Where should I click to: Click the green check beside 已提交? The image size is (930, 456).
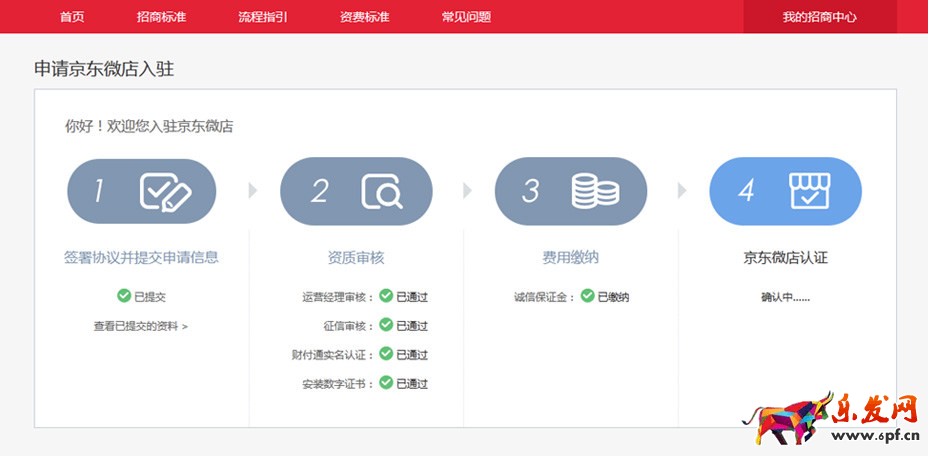[124, 295]
